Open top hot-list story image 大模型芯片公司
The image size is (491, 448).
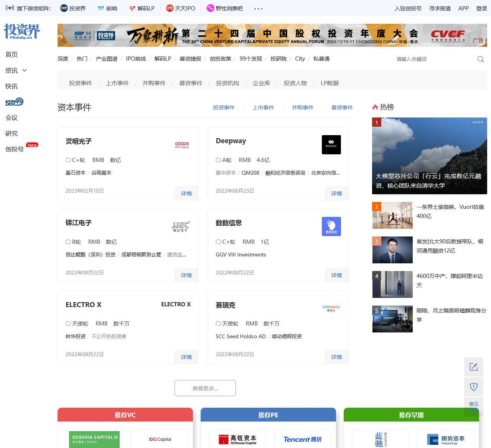coord(430,155)
